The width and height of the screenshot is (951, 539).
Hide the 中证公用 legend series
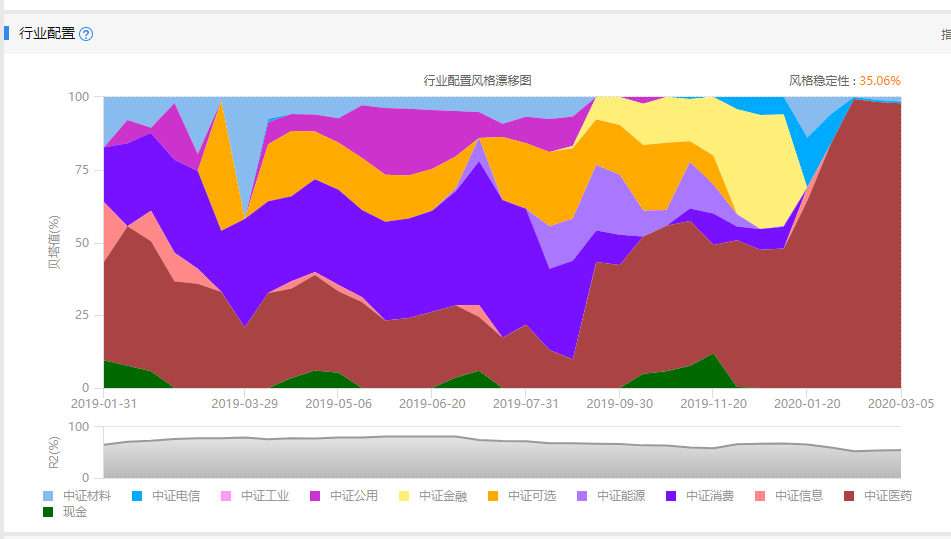(344, 496)
